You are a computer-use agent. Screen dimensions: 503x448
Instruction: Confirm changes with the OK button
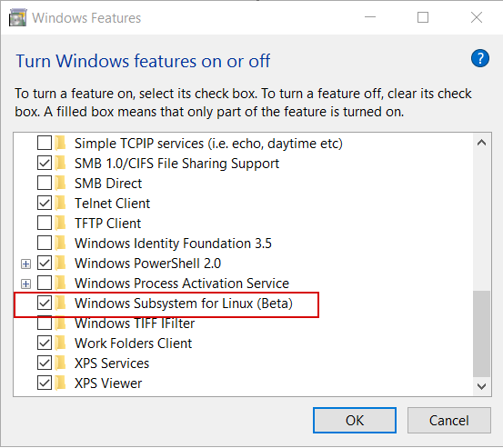coord(355,421)
